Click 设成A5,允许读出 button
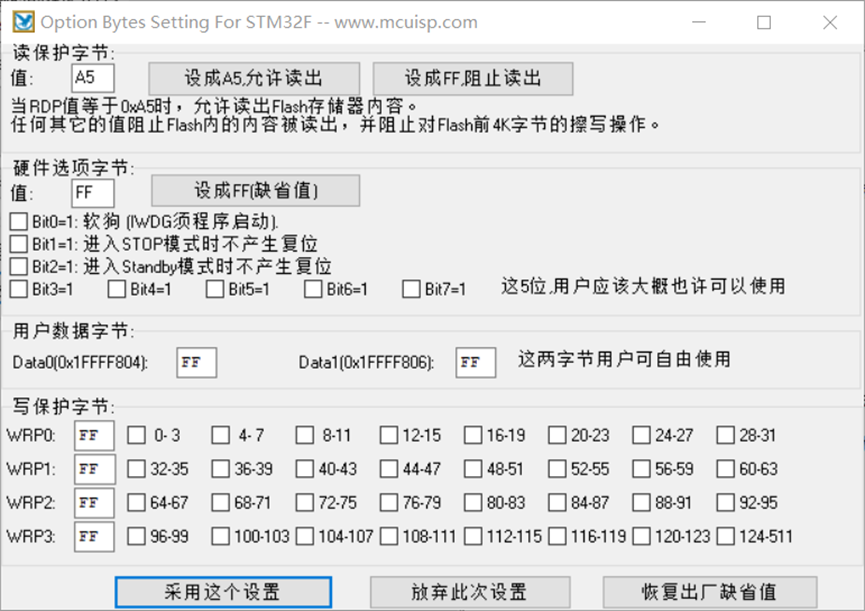 pyautogui.click(x=254, y=78)
